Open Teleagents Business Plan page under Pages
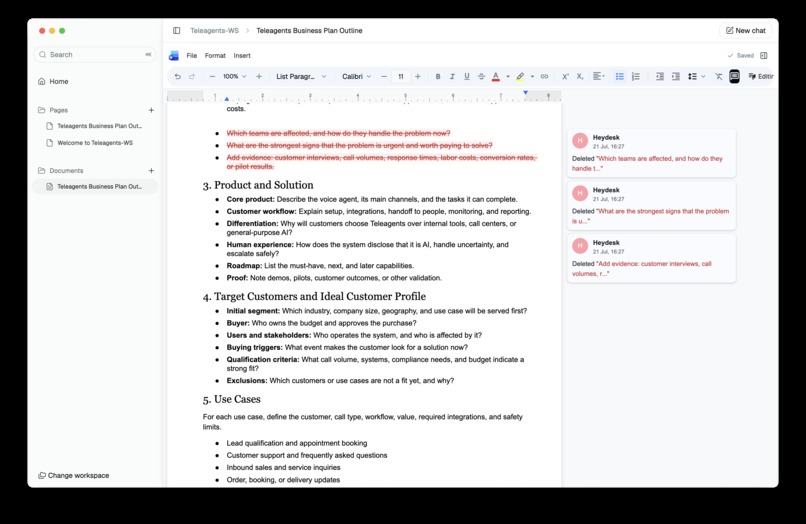806x524 pixels. 95,125
